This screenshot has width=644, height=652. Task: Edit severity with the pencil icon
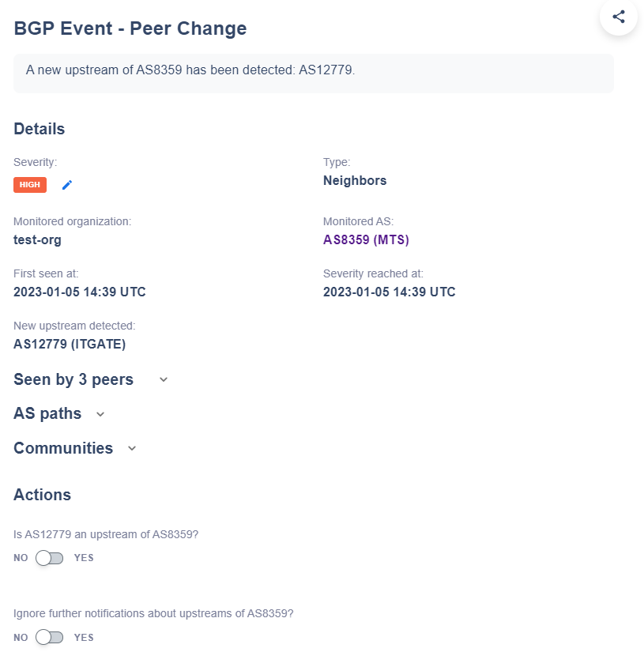[x=67, y=185]
